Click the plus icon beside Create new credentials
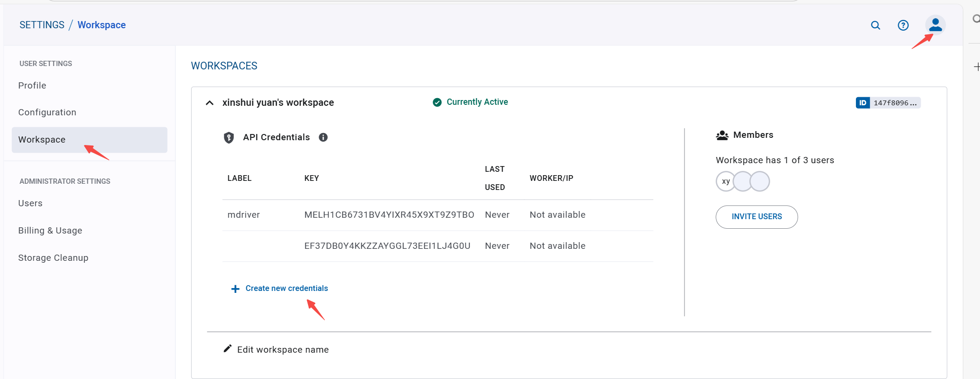The image size is (980, 379). tap(235, 289)
